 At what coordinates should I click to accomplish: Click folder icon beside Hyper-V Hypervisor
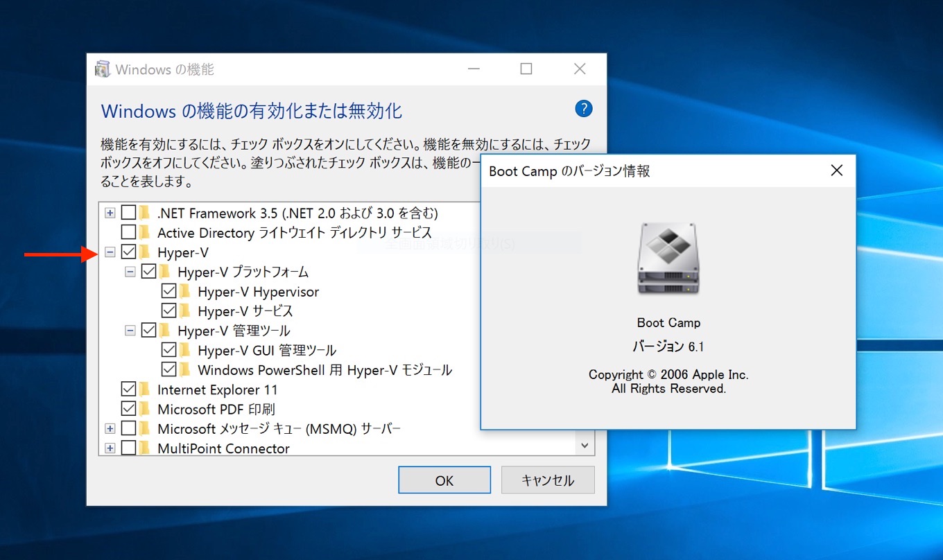point(186,291)
